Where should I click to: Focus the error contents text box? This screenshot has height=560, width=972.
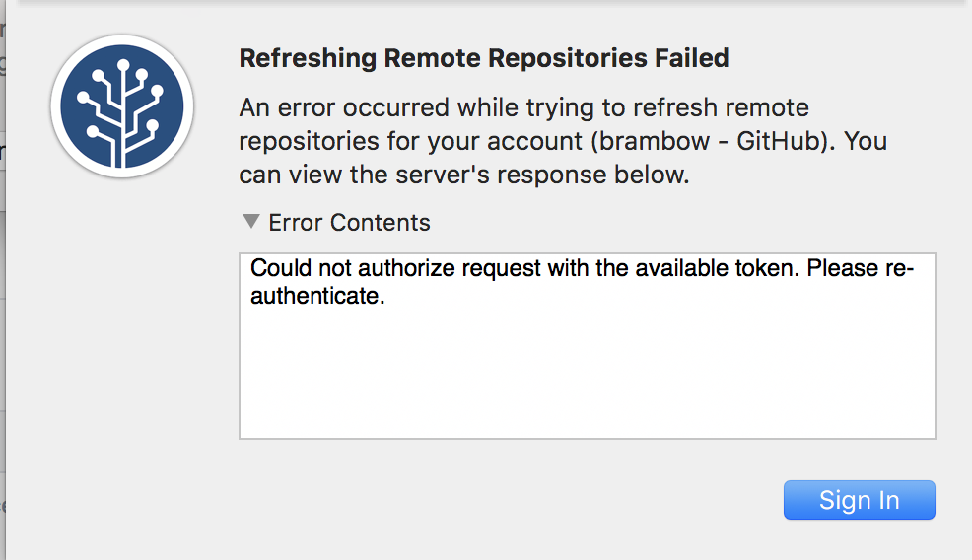coord(587,345)
